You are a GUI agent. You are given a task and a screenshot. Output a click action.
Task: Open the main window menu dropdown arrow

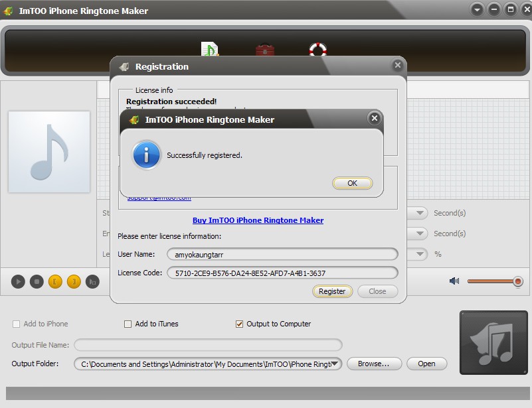[x=477, y=9]
